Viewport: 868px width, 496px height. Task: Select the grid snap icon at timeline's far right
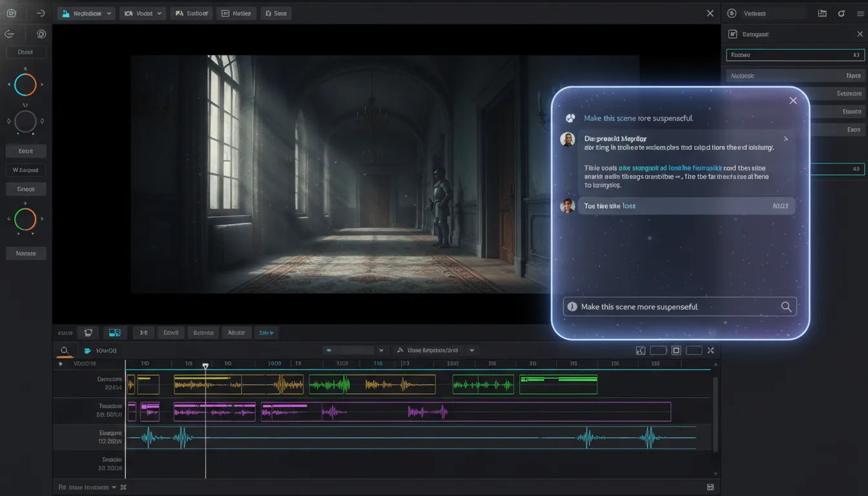(709, 486)
